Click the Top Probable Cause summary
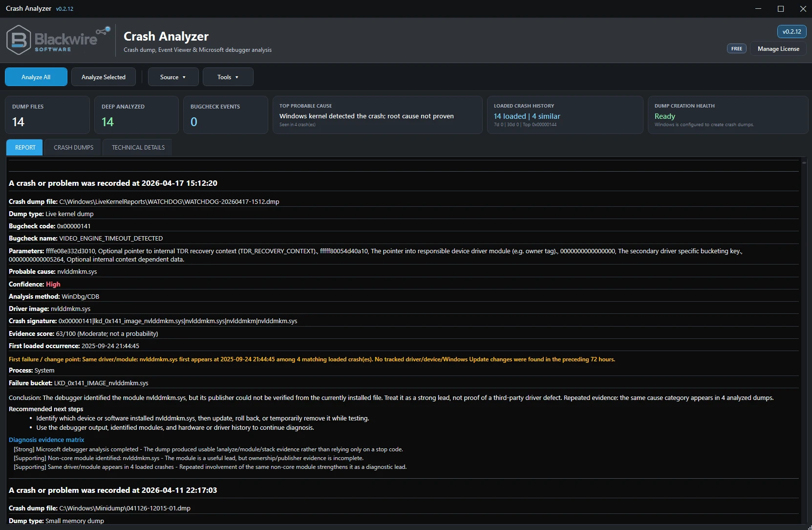Viewport: 812px width, 530px height. click(378, 115)
